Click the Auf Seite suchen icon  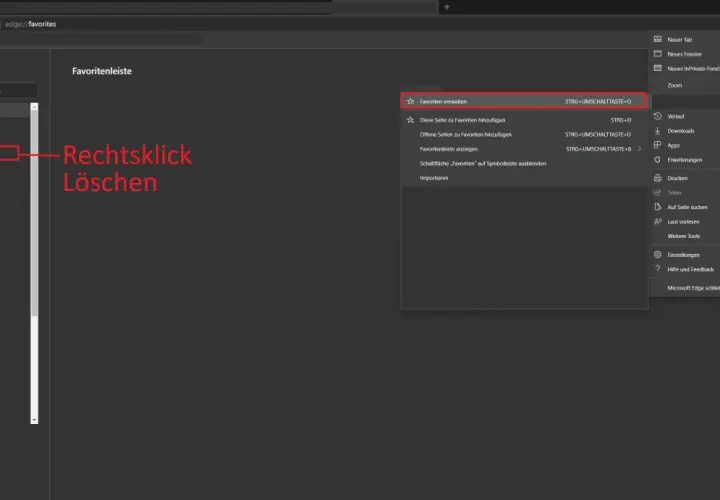point(658,207)
